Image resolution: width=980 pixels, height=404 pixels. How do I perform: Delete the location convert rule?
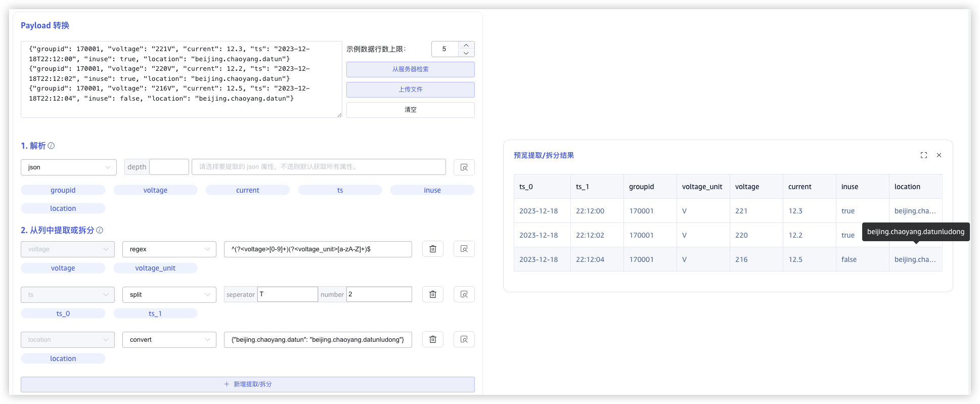tap(433, 339)
